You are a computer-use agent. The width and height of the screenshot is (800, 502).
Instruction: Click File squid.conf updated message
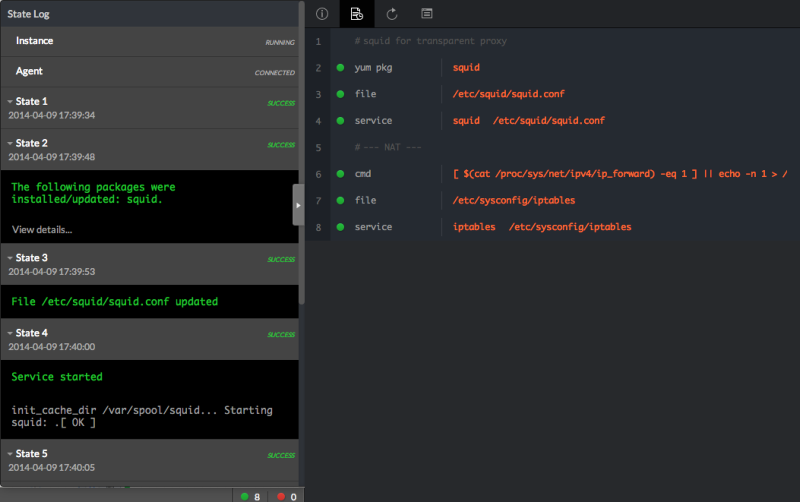[115, 302]
